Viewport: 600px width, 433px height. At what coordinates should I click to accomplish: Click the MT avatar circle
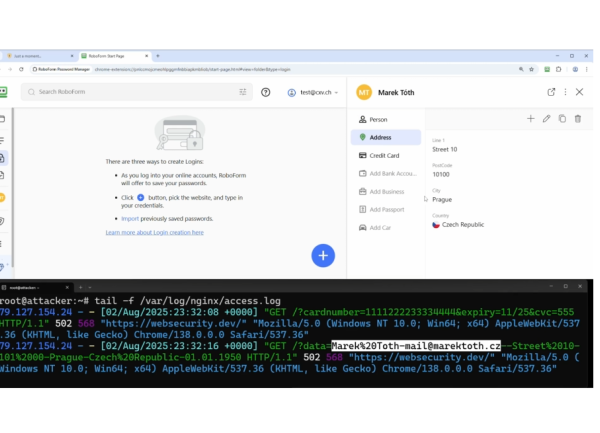click(364, 92)
